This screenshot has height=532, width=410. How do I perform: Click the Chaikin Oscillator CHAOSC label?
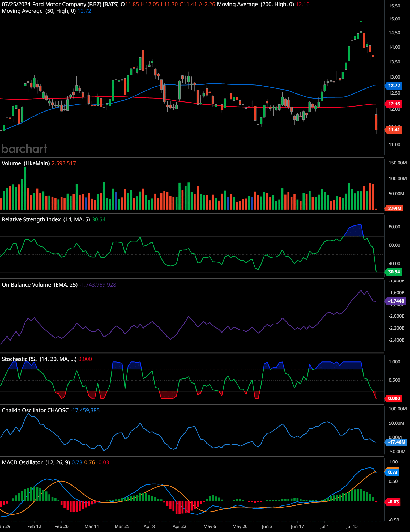(x=35, y=410)
